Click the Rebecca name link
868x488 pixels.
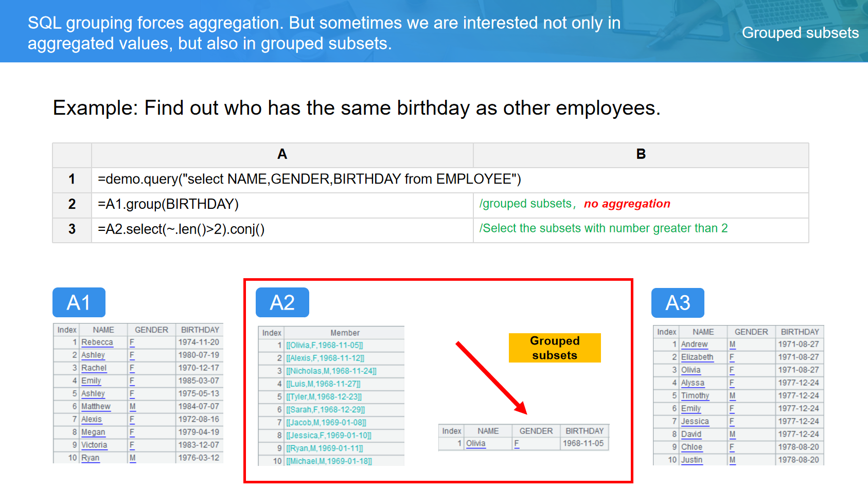tap(97, 342)
